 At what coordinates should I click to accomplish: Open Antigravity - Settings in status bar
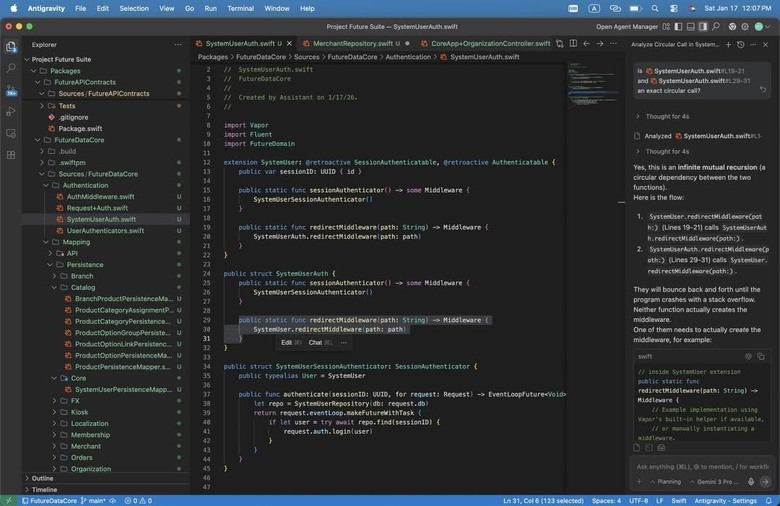pos(725,501)
